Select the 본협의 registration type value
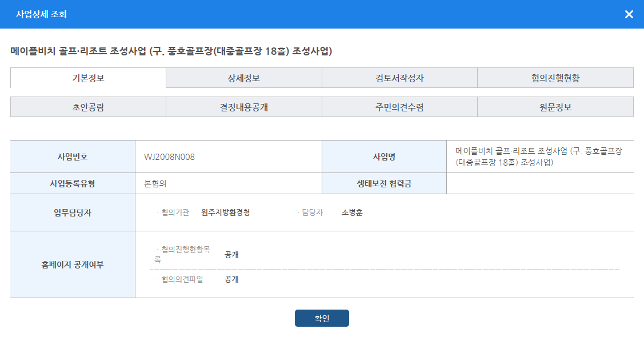644x353 pixels. coord(155,183)
